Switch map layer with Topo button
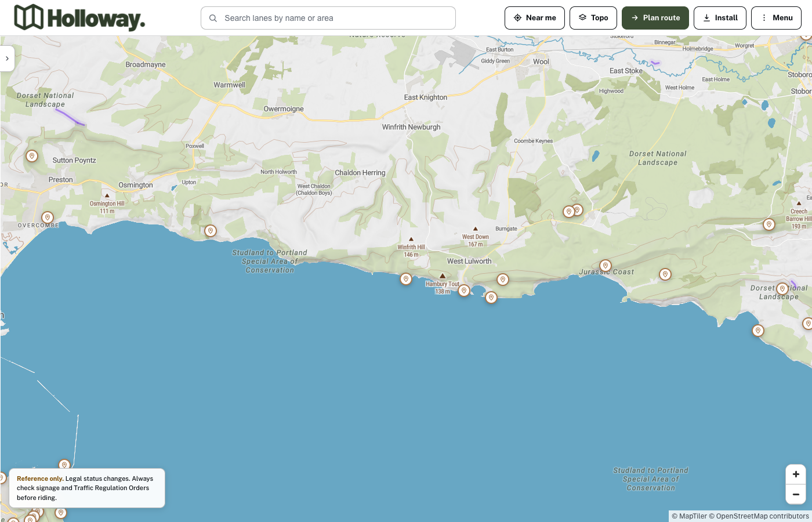This screenshot has height=522, width=812. point(593,18)
